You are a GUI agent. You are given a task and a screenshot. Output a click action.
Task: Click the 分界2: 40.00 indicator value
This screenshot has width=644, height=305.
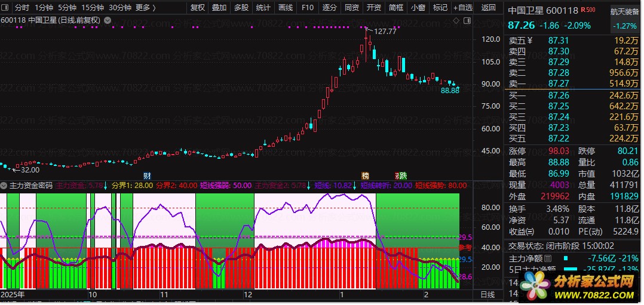(177, 185)
